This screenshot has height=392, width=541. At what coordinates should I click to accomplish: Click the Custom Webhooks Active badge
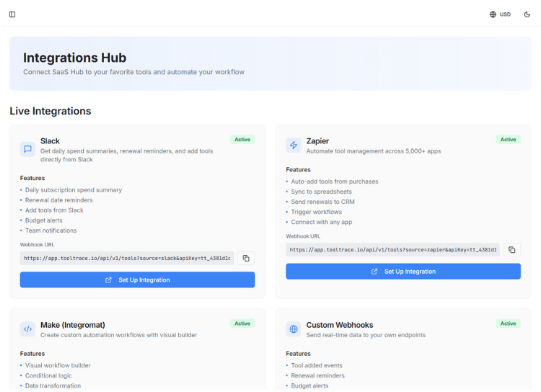coord(508,324)
